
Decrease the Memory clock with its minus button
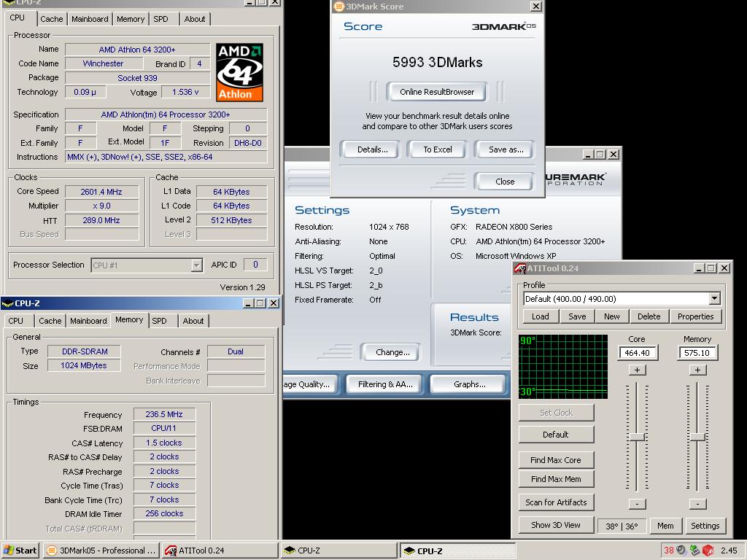697,503
